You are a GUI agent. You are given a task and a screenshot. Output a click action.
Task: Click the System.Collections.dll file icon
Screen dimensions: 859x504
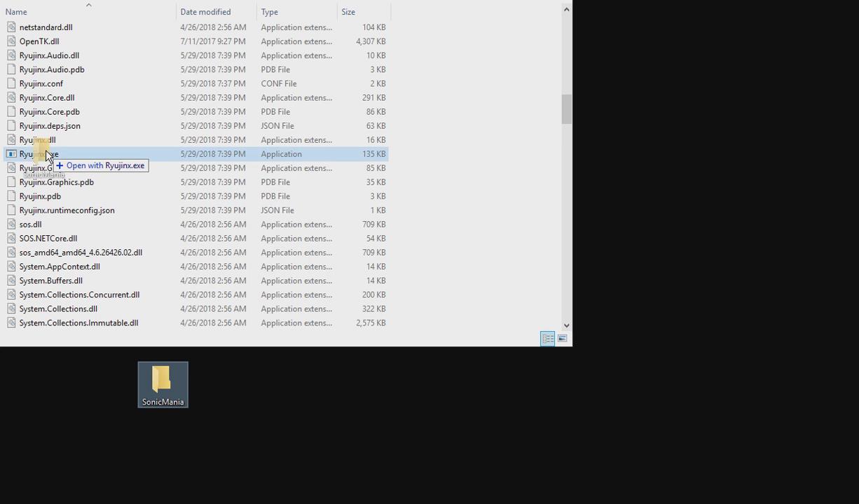(x=11, y=309)
